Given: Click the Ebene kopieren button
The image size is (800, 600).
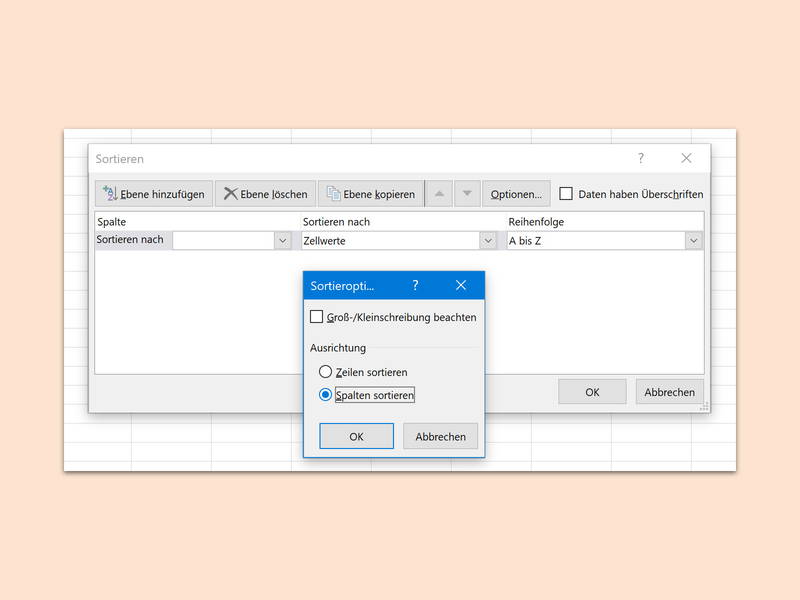Looking at the screenshot, I should coord(371,194).
